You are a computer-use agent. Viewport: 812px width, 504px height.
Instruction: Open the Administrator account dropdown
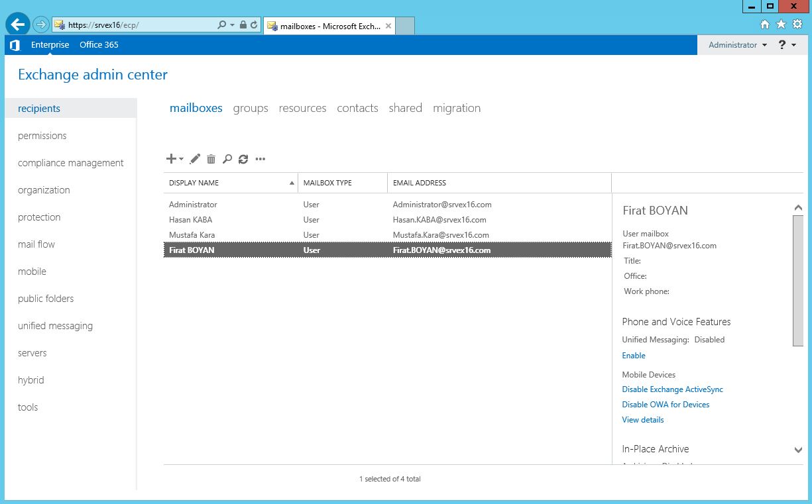point(737,45)
